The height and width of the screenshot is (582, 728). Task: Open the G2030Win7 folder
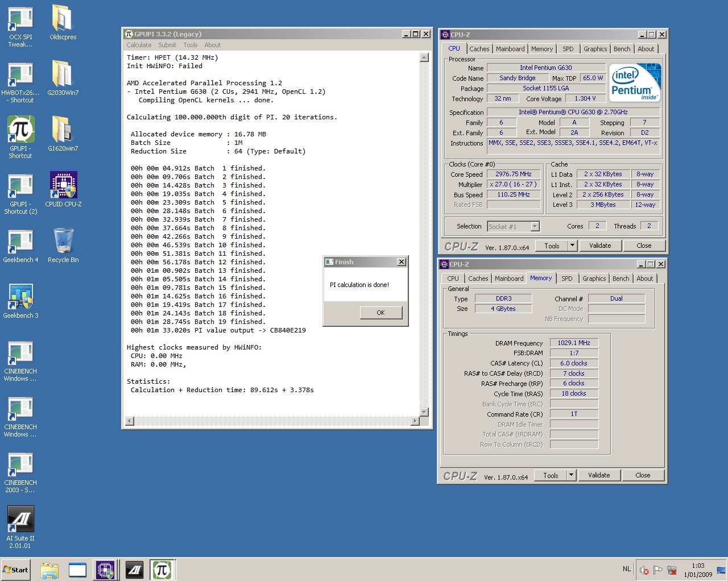63,78
